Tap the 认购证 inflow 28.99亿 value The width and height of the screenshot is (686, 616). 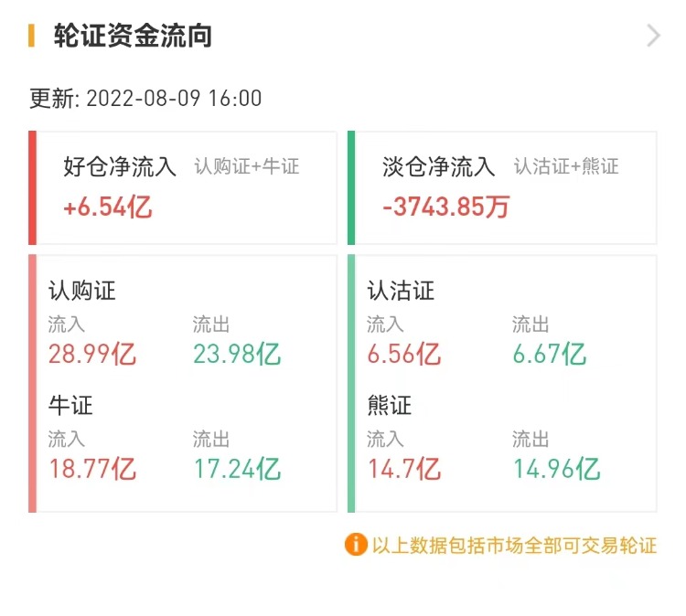point(92,354)
